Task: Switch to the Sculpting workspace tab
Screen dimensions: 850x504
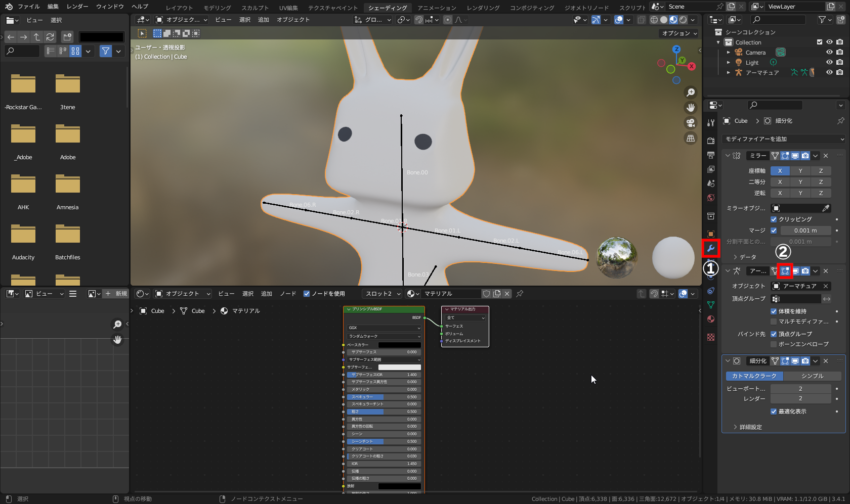Action: tap(255, 8)
